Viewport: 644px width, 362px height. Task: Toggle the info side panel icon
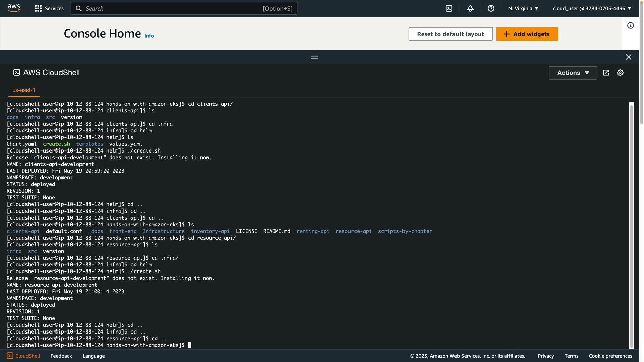630,25
